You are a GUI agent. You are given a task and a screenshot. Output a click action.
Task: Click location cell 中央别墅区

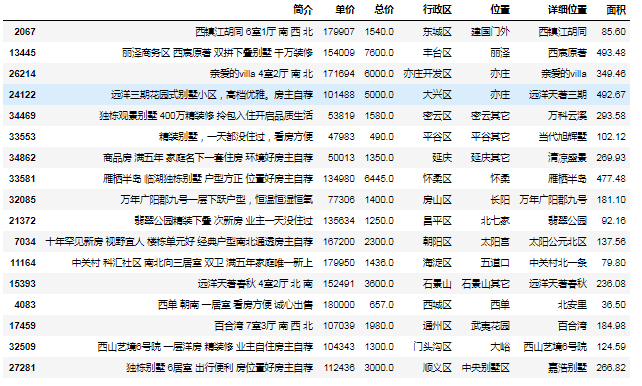[x=486, y=368]
